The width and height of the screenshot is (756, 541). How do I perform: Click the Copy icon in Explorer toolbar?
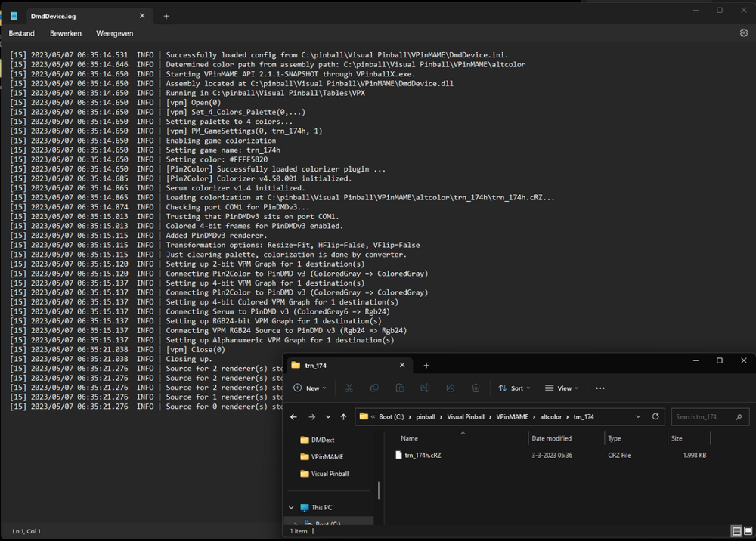coord(374,388)
